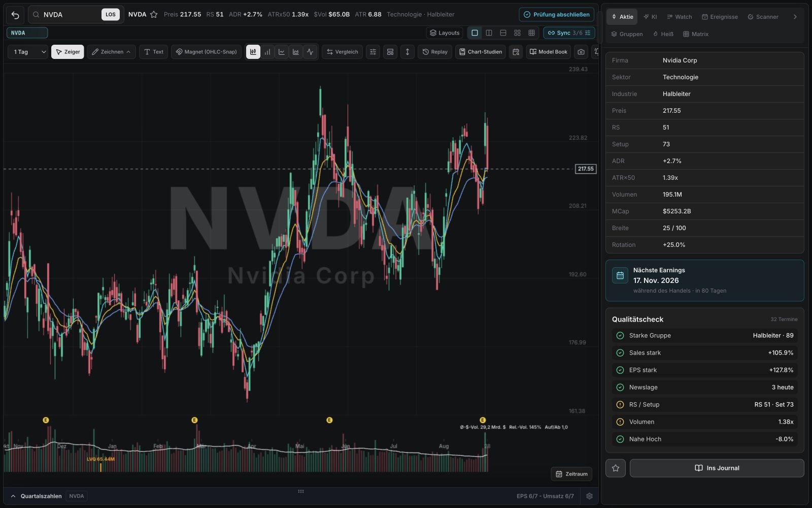Click the Volumen 1.38x warning row
Image resolution: width=812 pixels, height=508 pixels.
tap(704, 422)
